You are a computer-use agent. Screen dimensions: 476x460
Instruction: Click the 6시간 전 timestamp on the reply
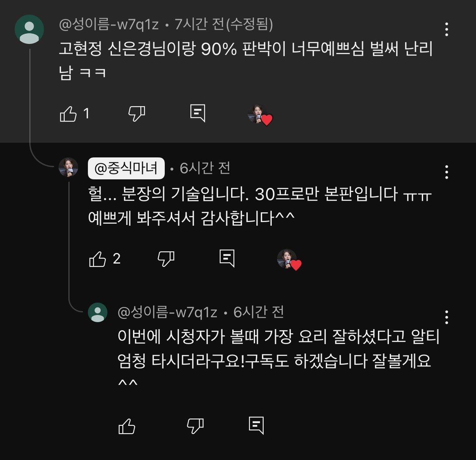click(205, 168)
